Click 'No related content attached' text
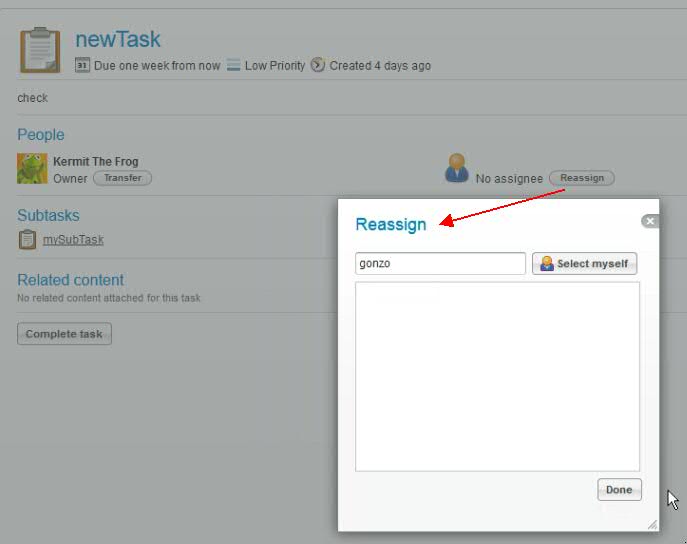Viewport: 687px width, 544px height. click(x=109, y=298)
